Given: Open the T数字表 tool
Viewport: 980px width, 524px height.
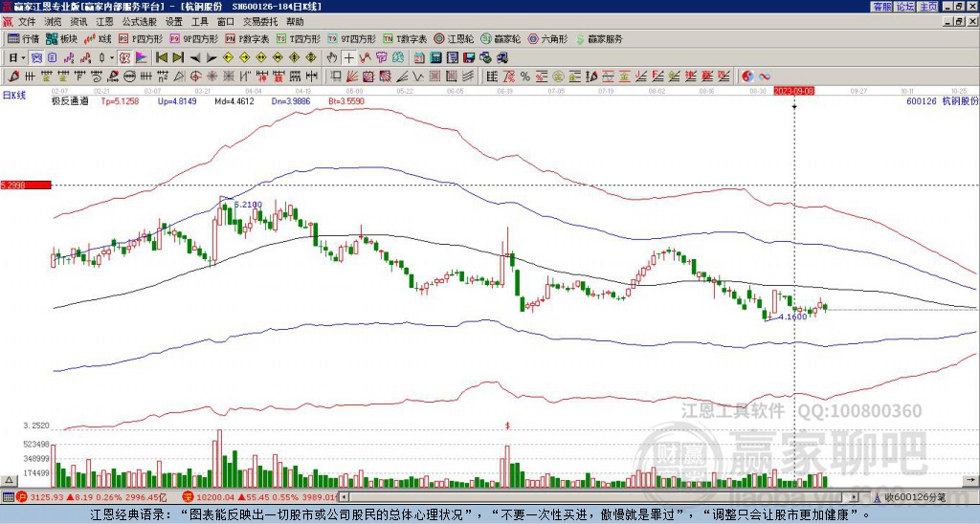Looking at the screenshot, I should (405, 39).
